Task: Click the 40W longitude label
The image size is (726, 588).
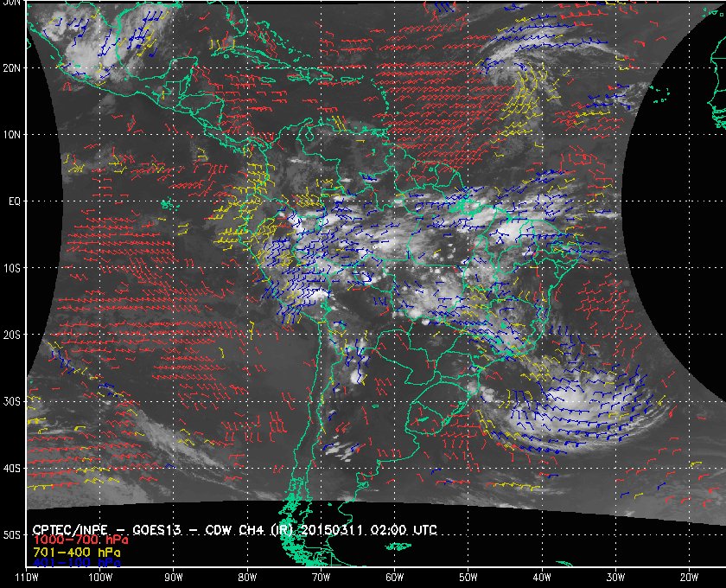Action: (x=542, y=577)
